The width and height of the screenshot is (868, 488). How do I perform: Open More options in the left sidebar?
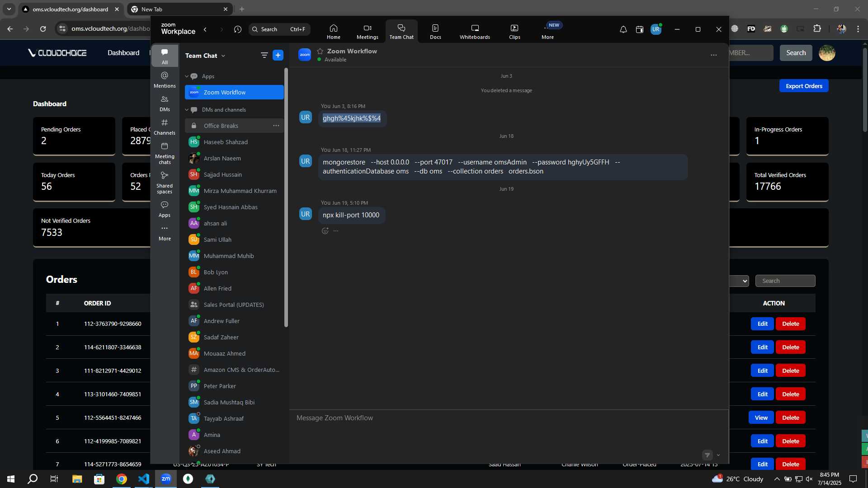[x=165, y=233]
